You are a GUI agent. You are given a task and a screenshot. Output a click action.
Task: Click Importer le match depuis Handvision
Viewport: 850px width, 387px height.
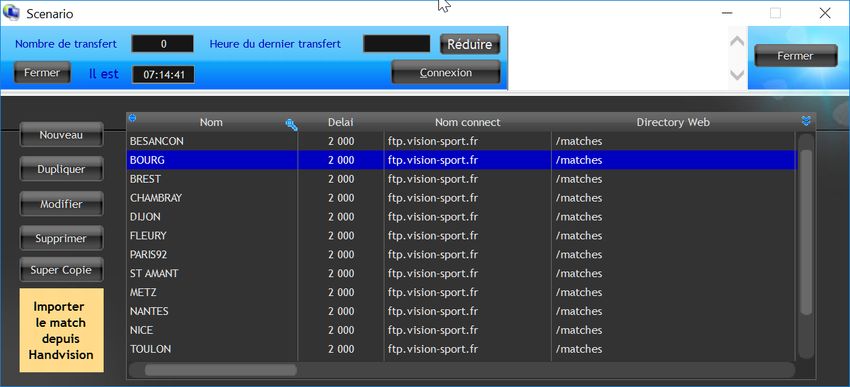pos(61,330)
